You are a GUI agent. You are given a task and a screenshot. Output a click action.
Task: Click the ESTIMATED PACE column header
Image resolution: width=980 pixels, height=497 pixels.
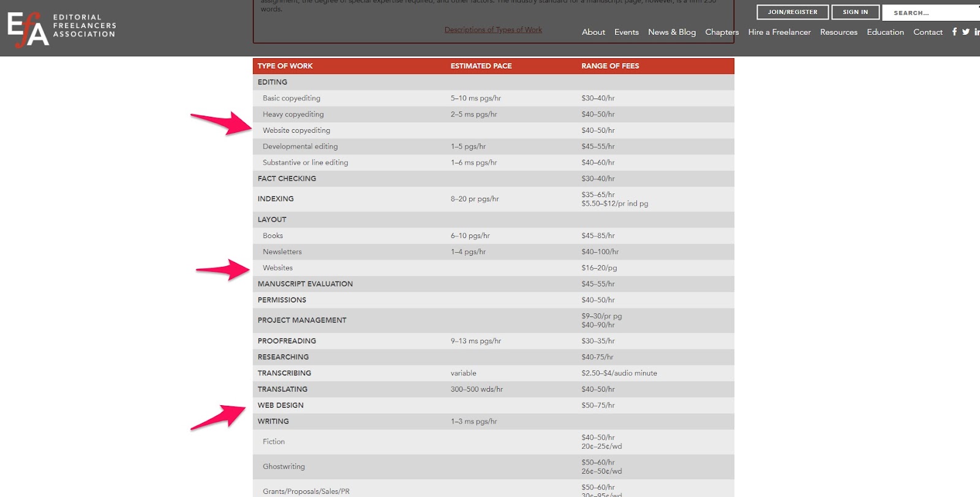[x=481, y=66]
